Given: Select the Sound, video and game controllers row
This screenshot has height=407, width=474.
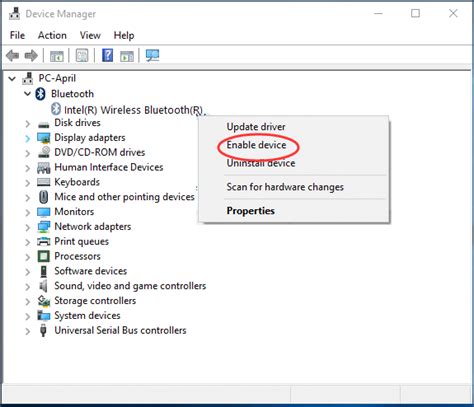Looking at the screenshot, I should (130, 286).
